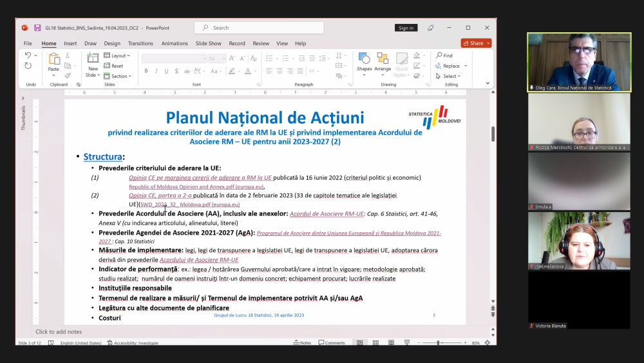The height and width of the screenshot is (363, 644).
Task: Toggle Center paragraph alignment
Action: pos(279,71)
